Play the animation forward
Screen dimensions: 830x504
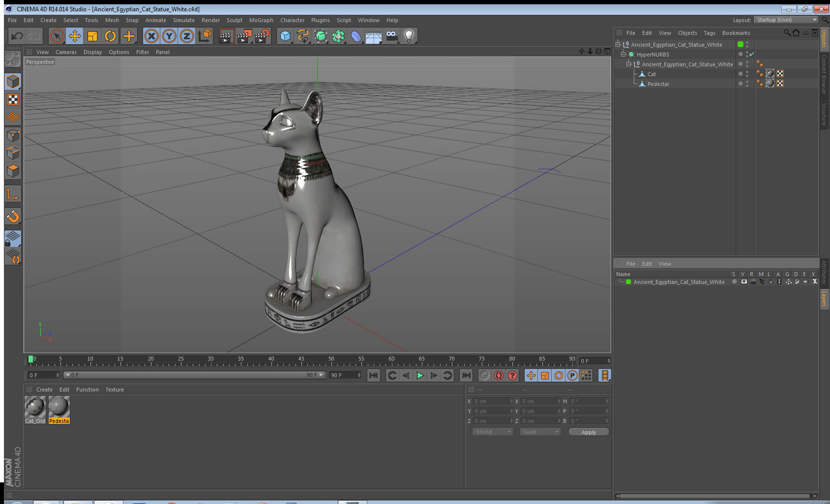[x=420, y=375]
